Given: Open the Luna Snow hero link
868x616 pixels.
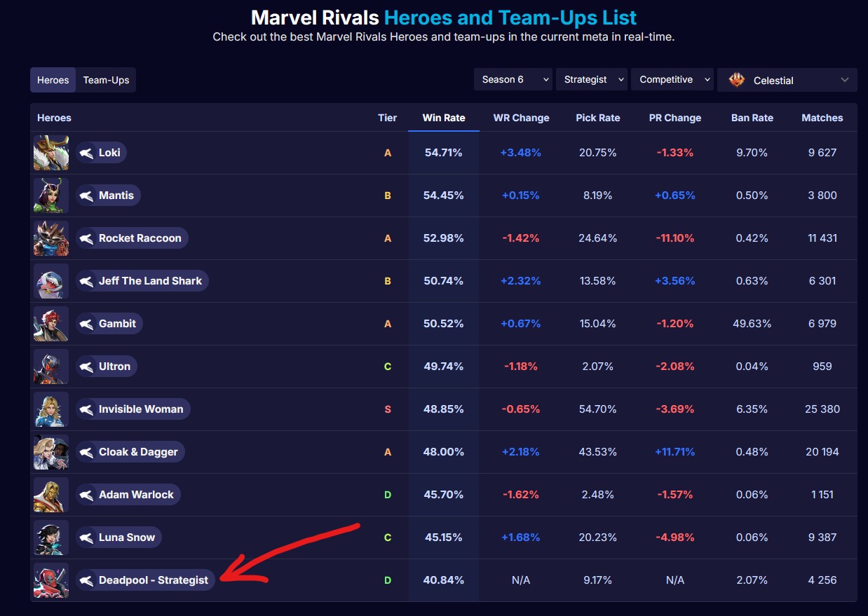Looking at the screenshot, I should click(118, 538).
